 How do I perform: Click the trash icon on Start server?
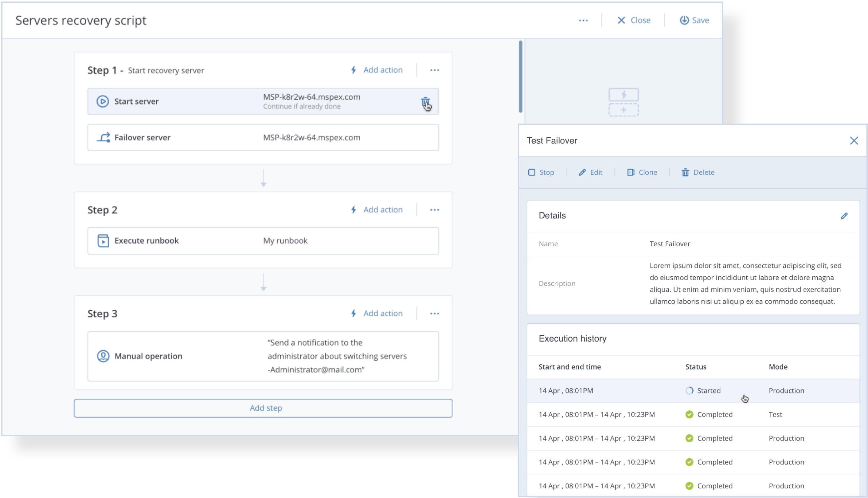pyautogui.click(x=425, y=101)
